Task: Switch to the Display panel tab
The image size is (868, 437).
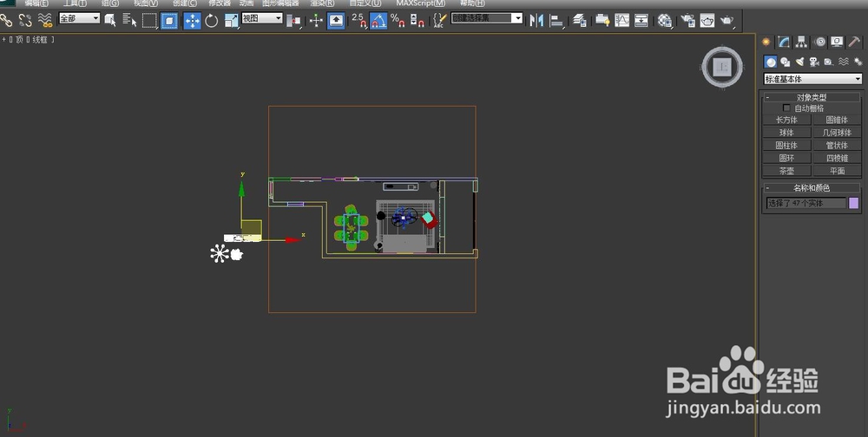Action: tap(837, 42)
